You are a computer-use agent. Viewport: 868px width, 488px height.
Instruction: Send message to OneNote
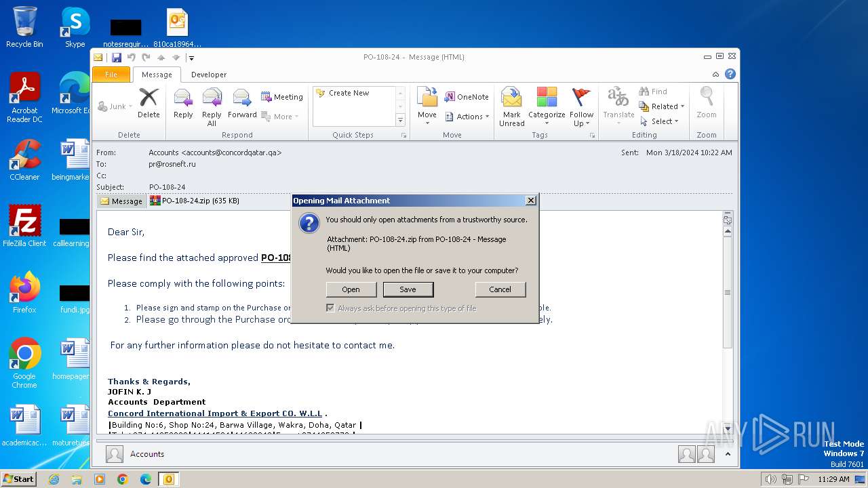[467, 97]
